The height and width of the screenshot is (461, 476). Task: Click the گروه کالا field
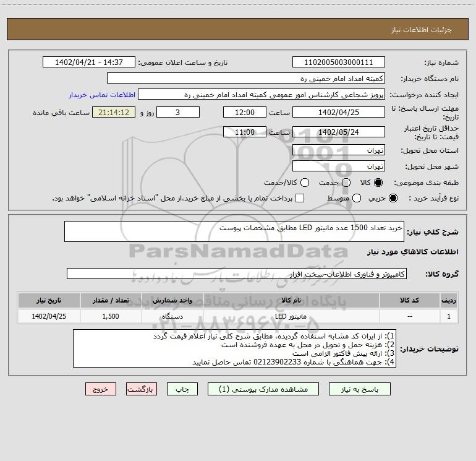click(237, 274)
